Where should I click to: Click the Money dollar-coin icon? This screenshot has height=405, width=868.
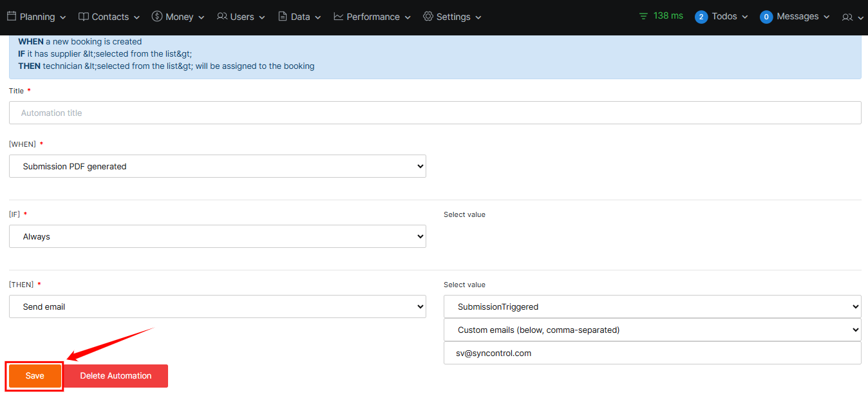point(157,17)
